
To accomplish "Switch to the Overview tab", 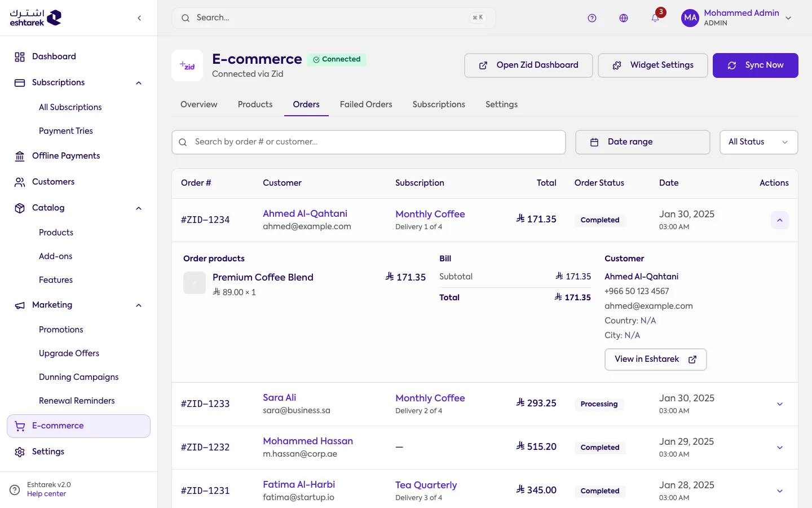I will [x=199, y=104].
